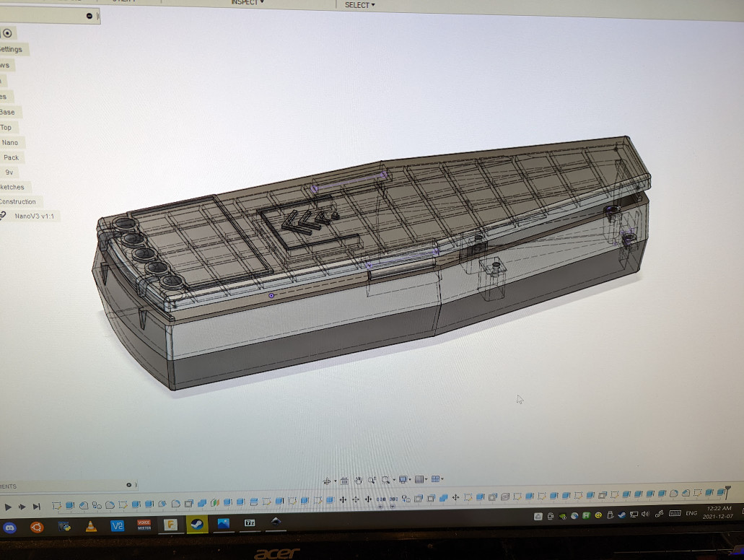Open the Orbit type dropdown arrow
Viewport: 744px width, 560px height.
[x=335, y=481]
